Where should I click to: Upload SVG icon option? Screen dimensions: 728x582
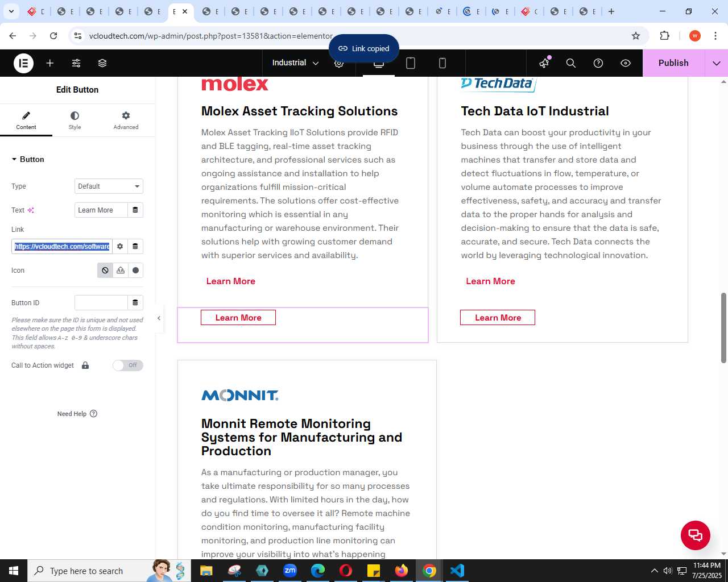coord(121,271)
